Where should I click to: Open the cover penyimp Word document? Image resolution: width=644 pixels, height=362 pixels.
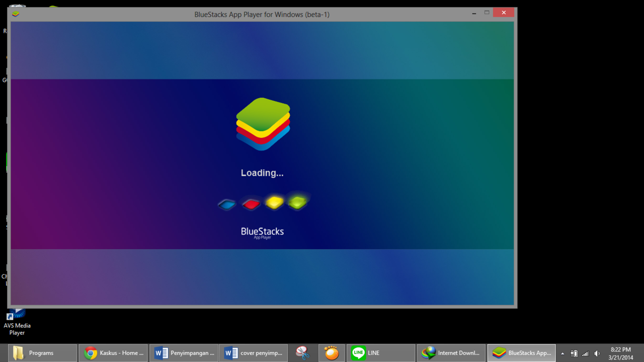pos(254,353)
